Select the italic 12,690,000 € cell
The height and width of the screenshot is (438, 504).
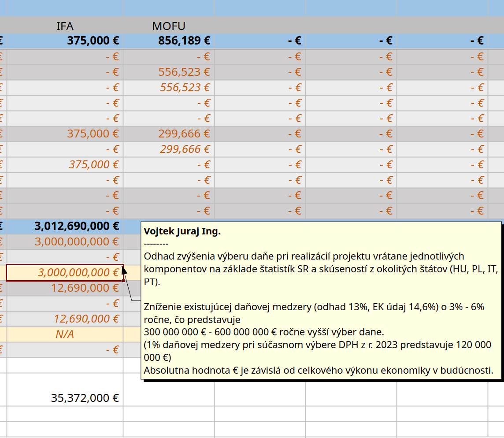tap(65, 319)
